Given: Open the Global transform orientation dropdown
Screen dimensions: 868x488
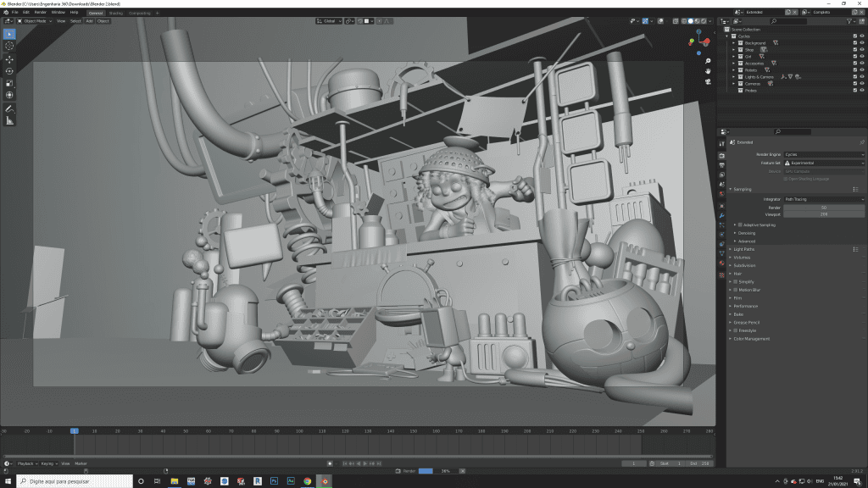Looking at the screenshot, I should pyautogui.click(x=329, y=21).
